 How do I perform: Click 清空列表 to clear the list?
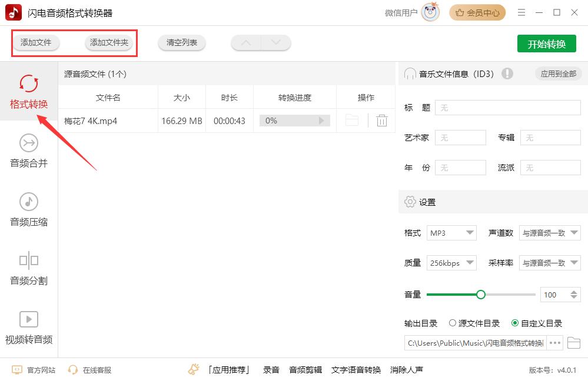click(x=182, y=43)
